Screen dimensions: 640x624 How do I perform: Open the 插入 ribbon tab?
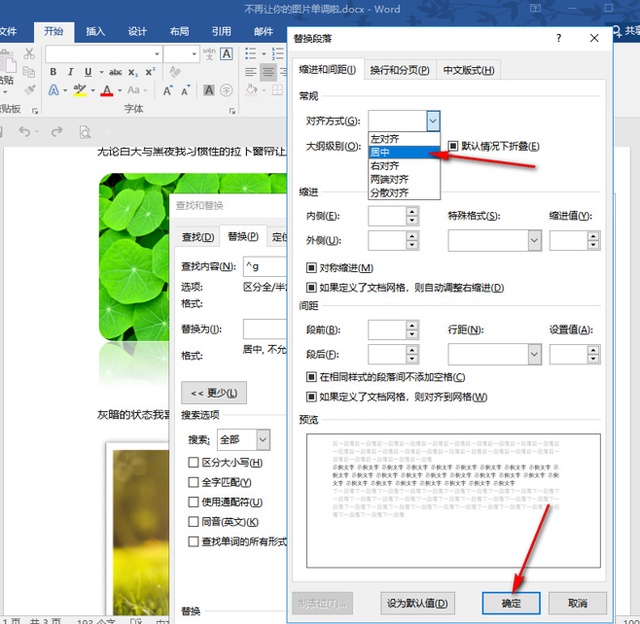(95, 31)
